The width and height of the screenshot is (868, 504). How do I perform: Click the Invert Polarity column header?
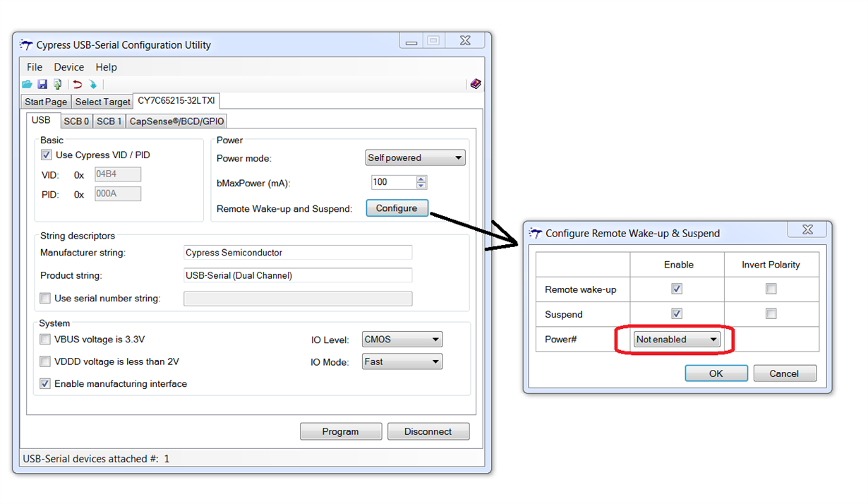[771, 265]
